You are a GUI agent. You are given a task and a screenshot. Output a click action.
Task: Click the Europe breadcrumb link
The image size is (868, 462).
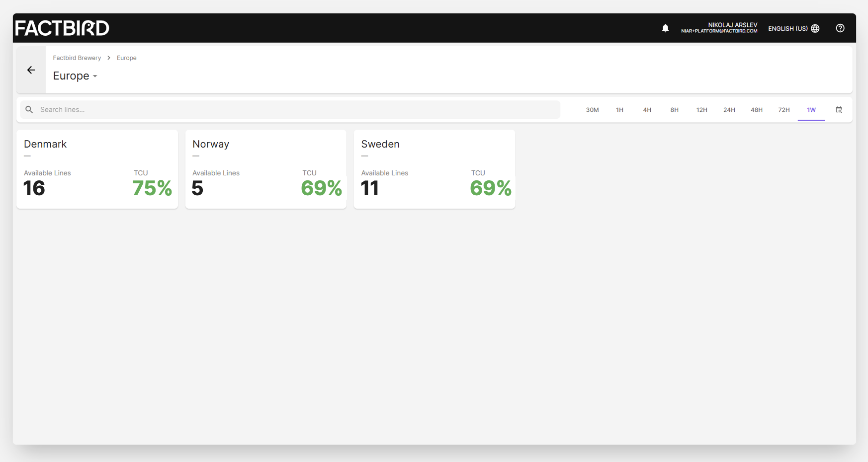coord(126,58)
